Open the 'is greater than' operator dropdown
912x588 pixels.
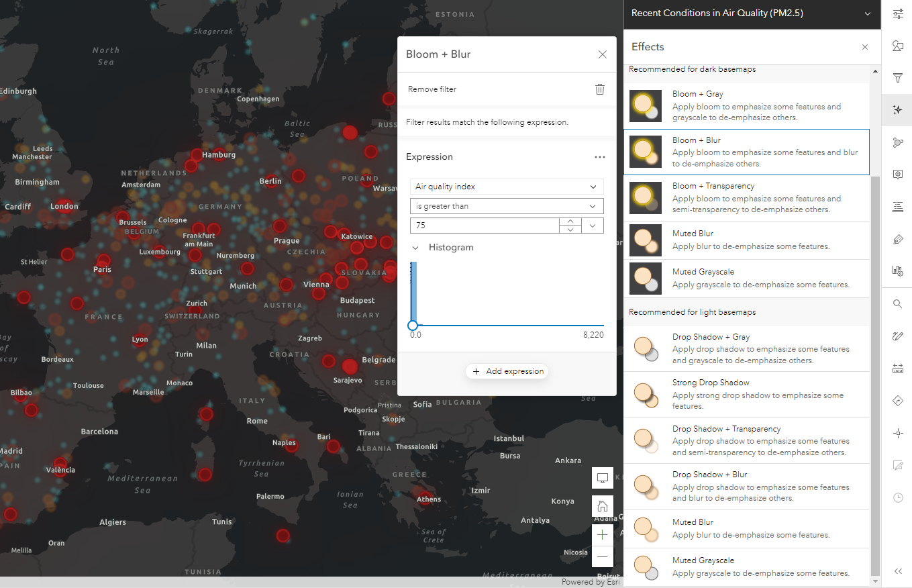[507, 205]
